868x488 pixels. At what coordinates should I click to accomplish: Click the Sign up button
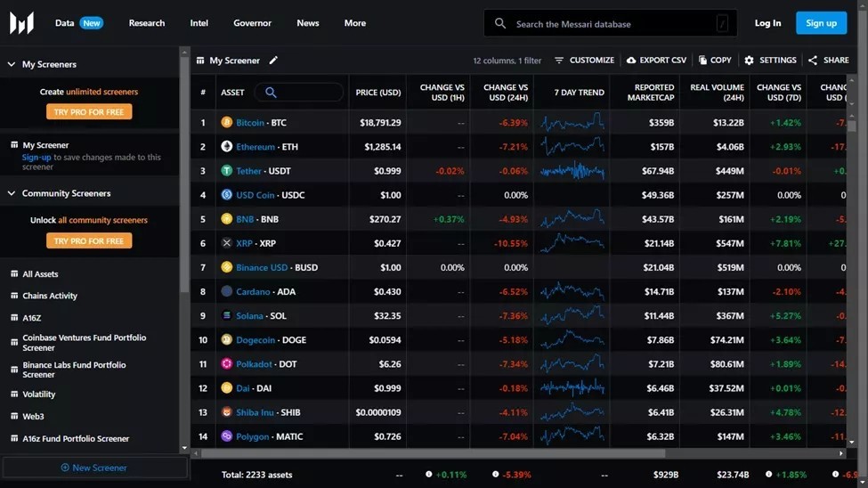pyautogui.click(x=821, y=23)
